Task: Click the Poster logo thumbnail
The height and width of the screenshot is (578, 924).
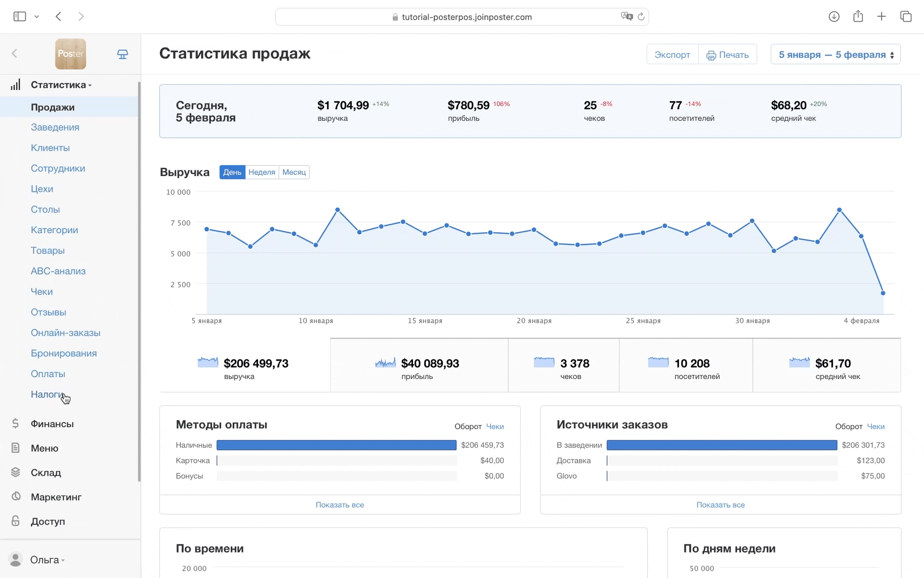Action: coord(71,54)
